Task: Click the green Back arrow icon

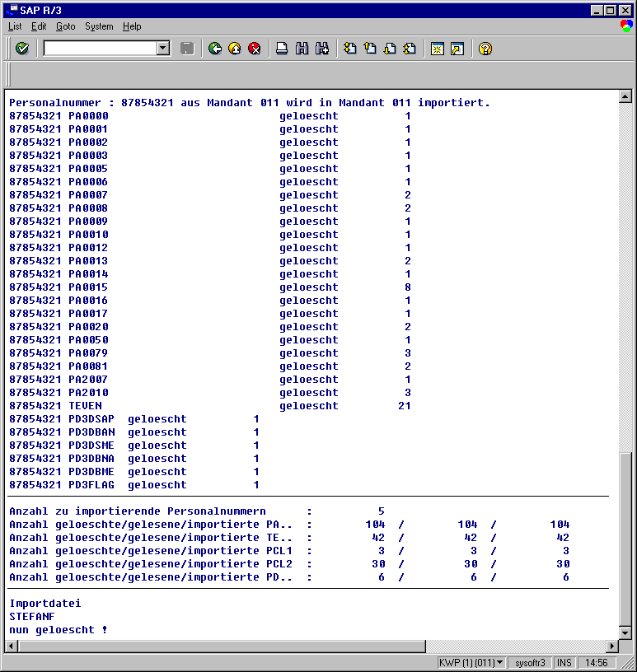Action: [x=215, y=49]
